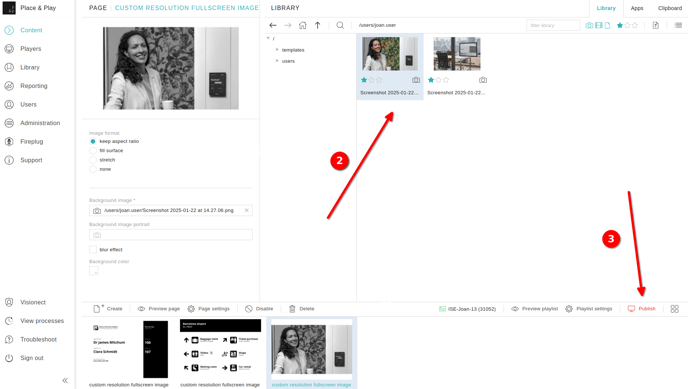Collapse the root folder tree node
The height and width of the screenshot is (389, 688).
(268, 39)
